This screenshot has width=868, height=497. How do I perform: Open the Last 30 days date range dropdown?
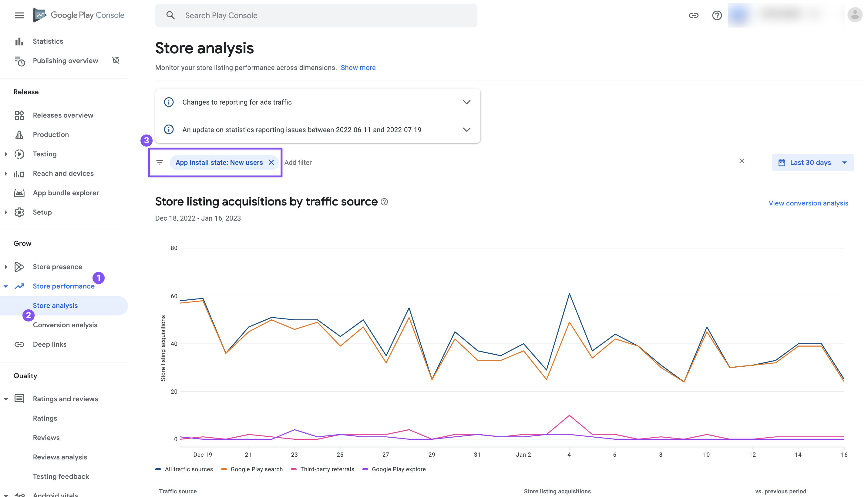812,162
